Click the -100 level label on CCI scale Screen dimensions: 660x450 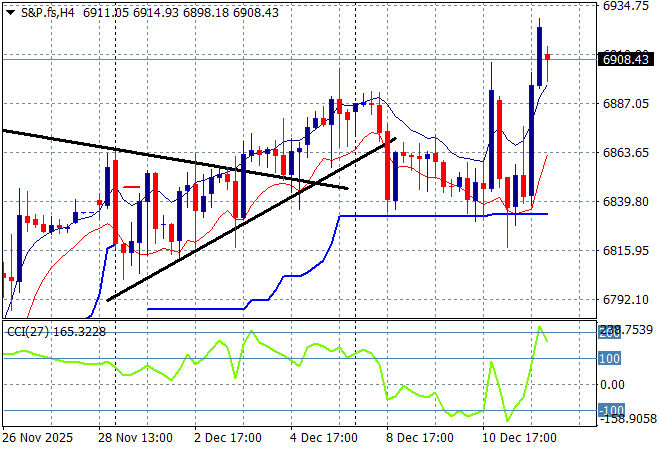coord(612,411)
